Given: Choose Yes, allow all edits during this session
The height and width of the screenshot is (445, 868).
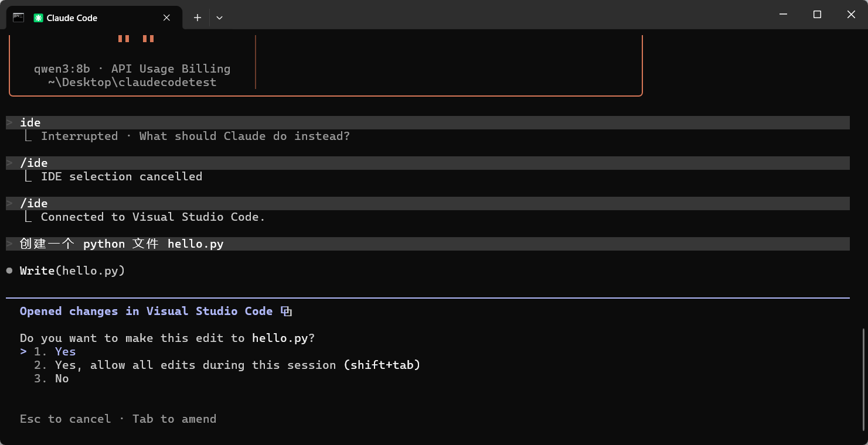Looking at the screenshot, I should [x=227, y=365].
